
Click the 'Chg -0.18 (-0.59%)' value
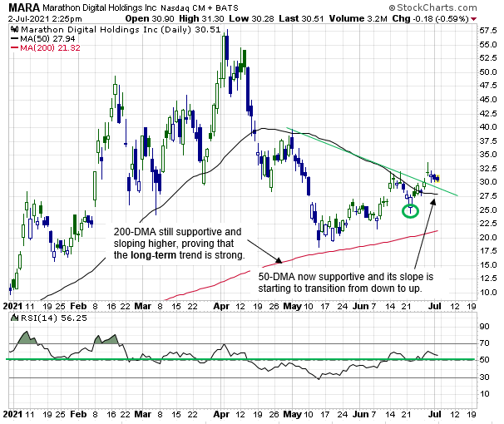[x=430, y=18]
